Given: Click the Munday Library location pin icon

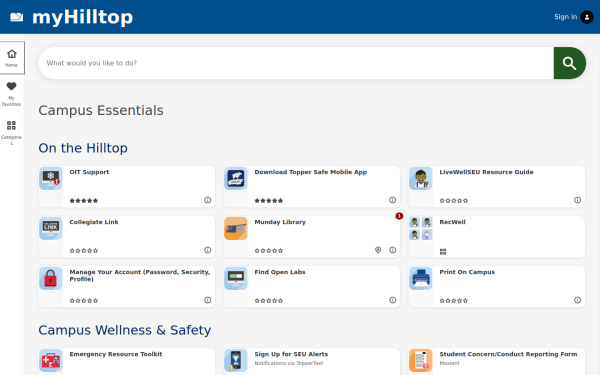Looking at the screenshot, I should [x=378, y=250].
